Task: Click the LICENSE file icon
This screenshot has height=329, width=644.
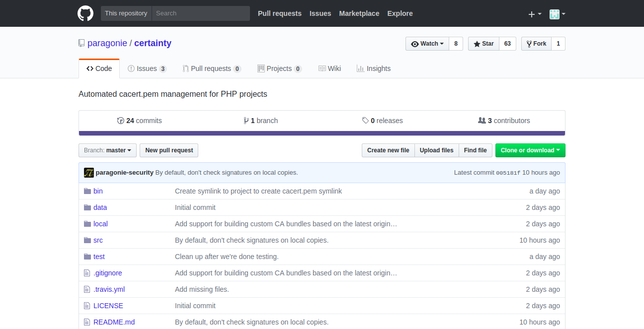Action: click(x=87, y=306)
